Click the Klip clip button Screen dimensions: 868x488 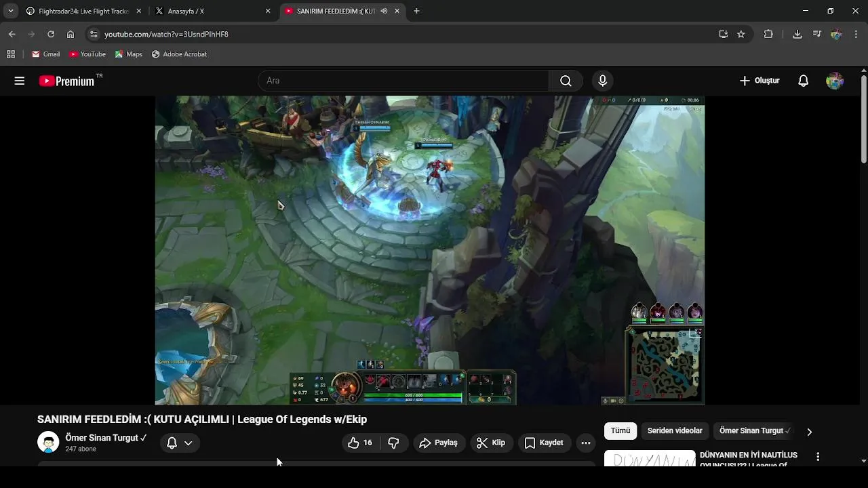click(x=490, y=443)
